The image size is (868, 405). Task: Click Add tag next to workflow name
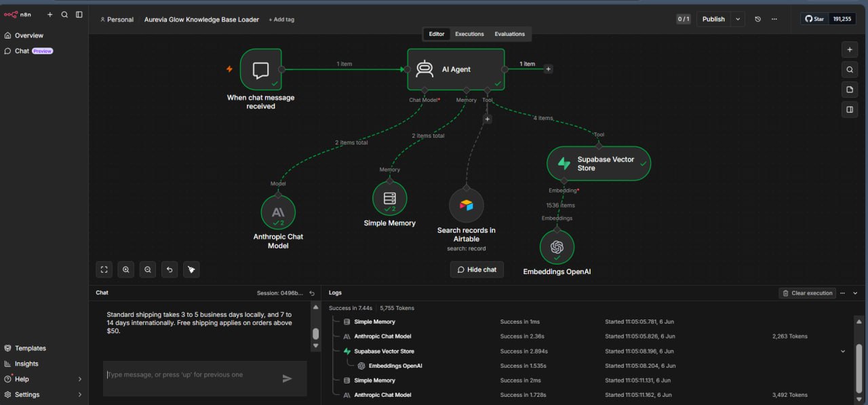coord(281,20)
